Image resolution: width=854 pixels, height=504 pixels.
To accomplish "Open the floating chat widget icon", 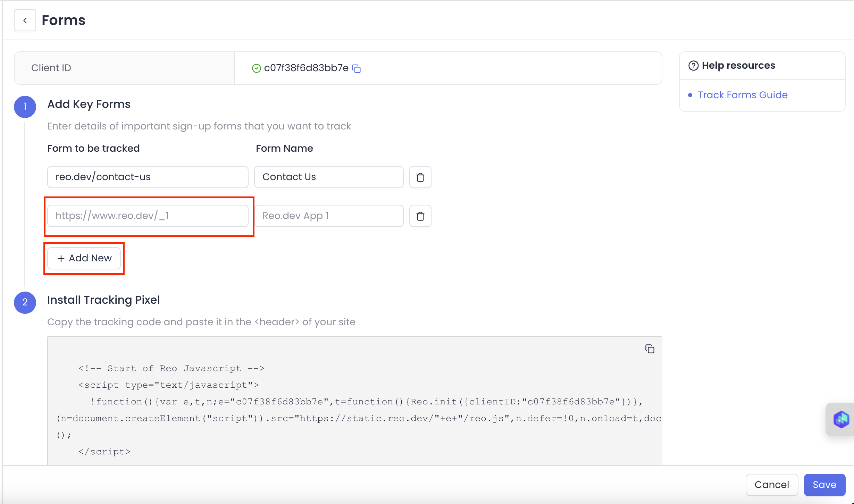I will [841, 419].
